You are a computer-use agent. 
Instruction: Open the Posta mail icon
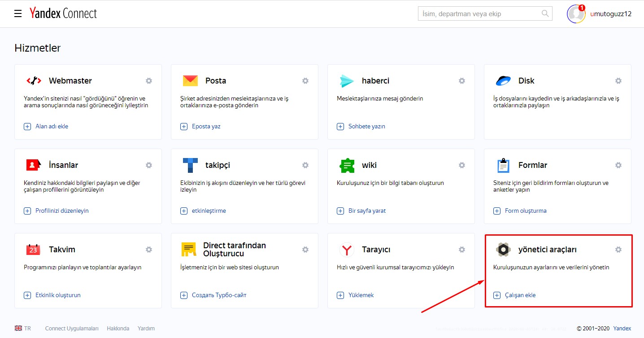(x=190, y=81)
